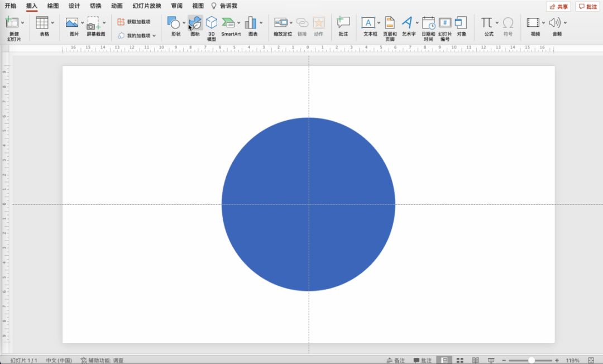The height and width of the screenshot is (364, 603).
Task: Click the Equation (公式) pi icon
Action: click(x=487, y=23)
